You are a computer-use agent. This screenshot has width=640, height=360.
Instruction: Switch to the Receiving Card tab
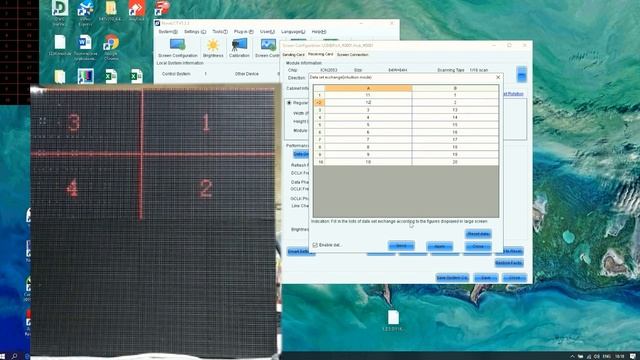coord(320,54)
